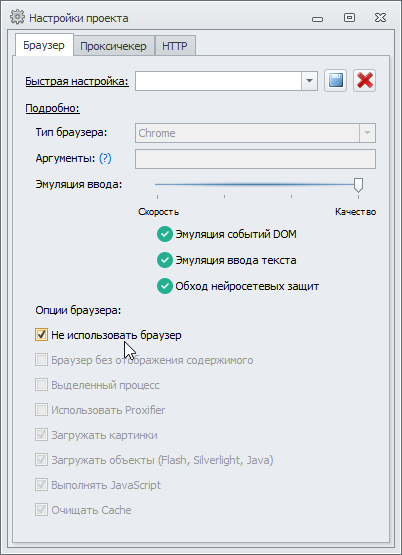Click the green checkmark for Эмуляция ввода текста
Image resolution: width=402 pixels, height=555 pixels.
pyautogui.click(x=165, y=260)
